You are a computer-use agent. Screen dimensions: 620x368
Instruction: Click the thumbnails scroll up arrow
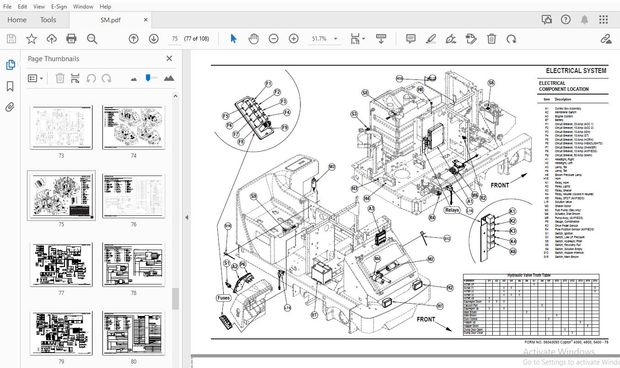[176, 96]
